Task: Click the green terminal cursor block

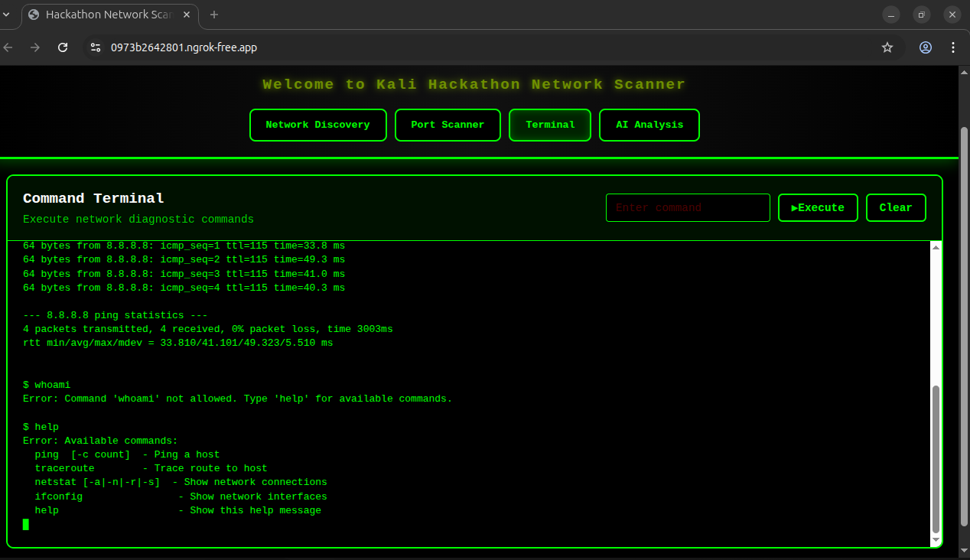Action: click(26, 524)
